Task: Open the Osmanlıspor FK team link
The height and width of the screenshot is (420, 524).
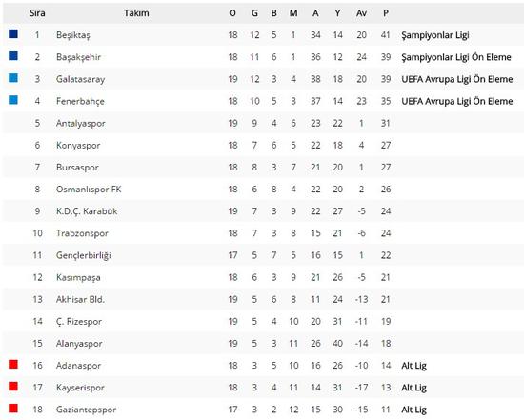Action: pos(89,190)
